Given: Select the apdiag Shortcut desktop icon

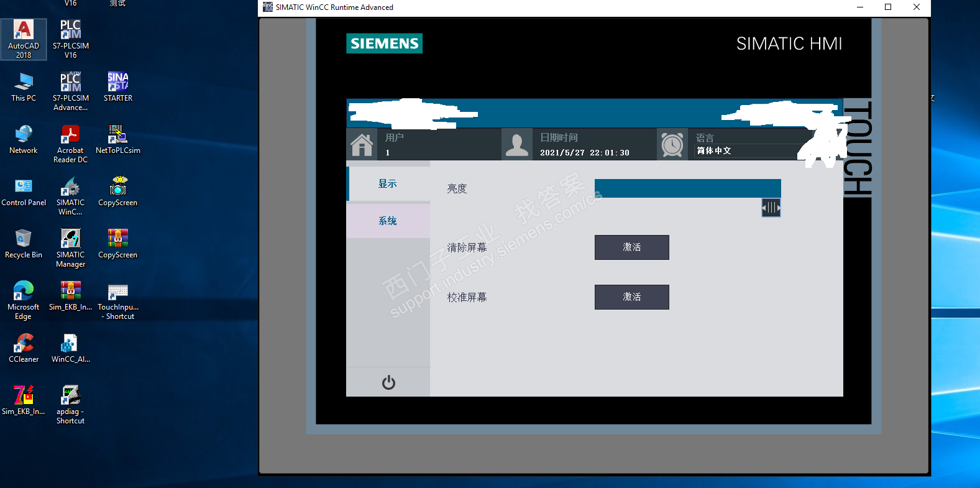Looking at the screenshot, I should [71, 405].
